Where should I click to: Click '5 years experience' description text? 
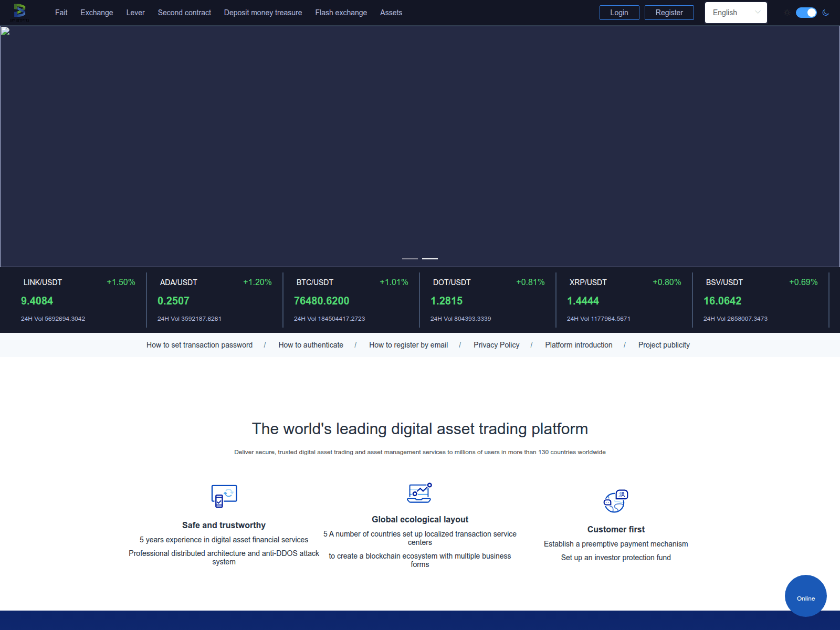224,540
